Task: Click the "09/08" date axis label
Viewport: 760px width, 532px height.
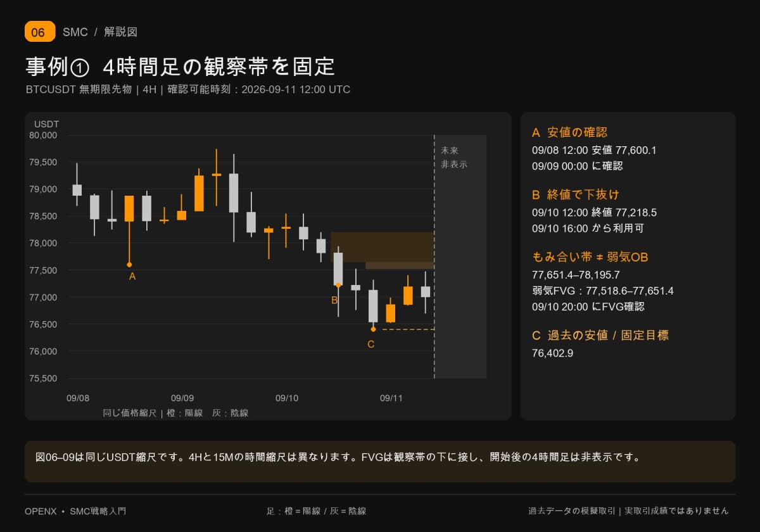Action: (x=78, y=398)
